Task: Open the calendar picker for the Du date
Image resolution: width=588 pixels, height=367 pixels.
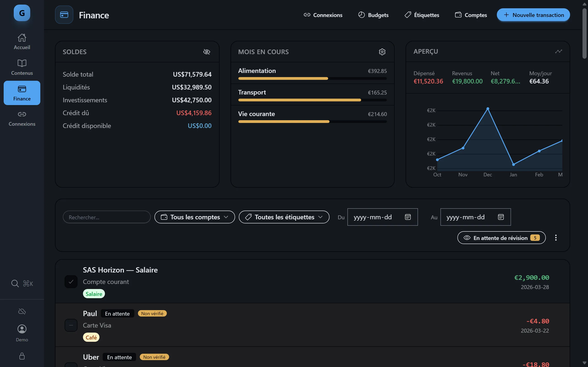Action: (x=408, y=217)
